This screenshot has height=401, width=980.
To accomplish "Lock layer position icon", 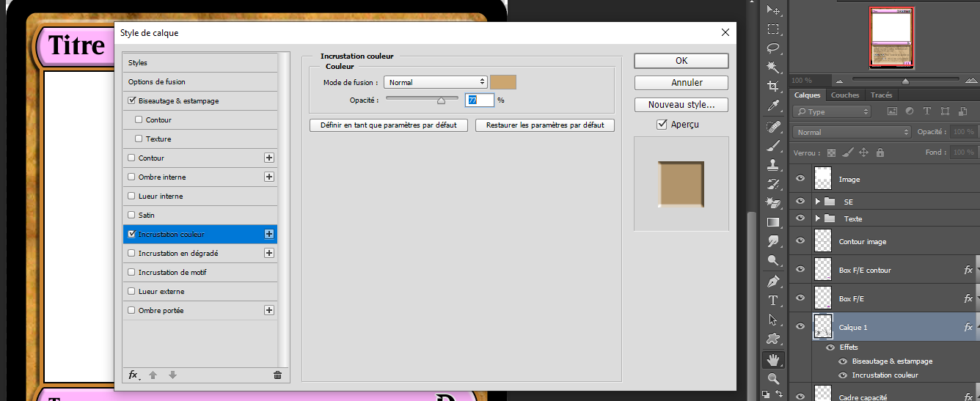I will coord(863,152).
